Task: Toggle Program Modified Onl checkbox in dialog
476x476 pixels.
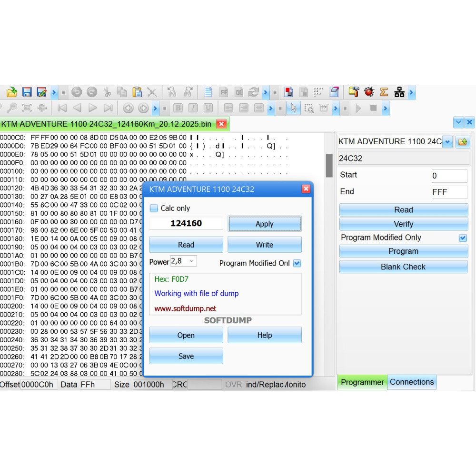Action: 297,263
